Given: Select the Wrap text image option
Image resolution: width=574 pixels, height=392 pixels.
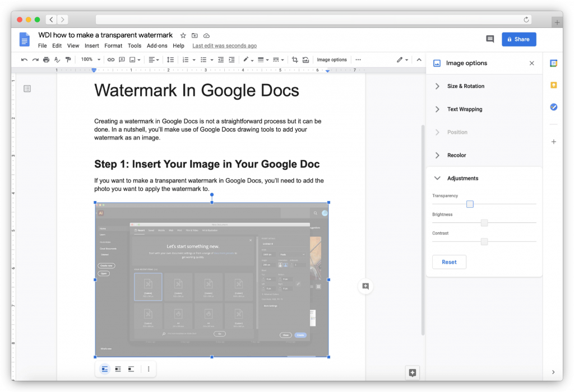Looking at the screenshot, I should 118,368.
